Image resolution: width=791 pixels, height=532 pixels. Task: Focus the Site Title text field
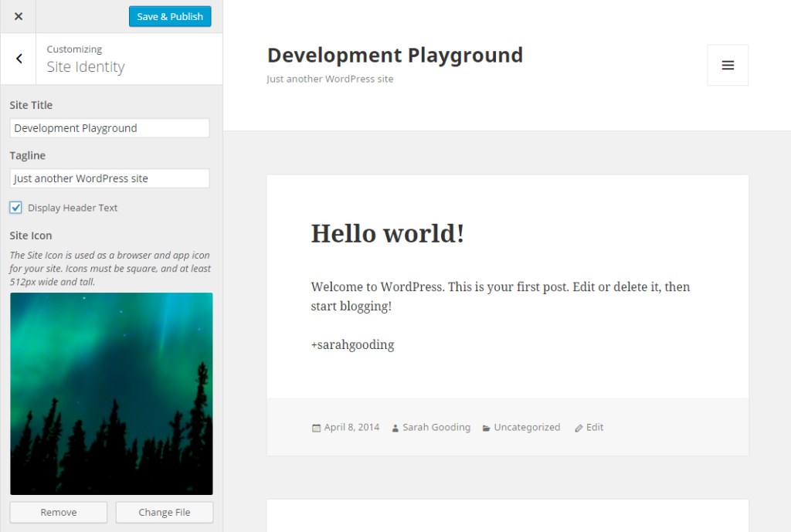[110, 128]
